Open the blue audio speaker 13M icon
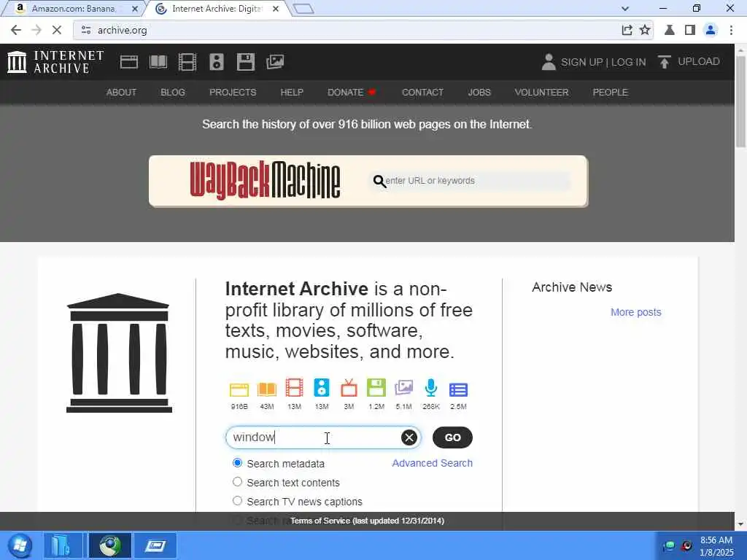The width and height of the screenshot is (747, 560). click(322, 388)
